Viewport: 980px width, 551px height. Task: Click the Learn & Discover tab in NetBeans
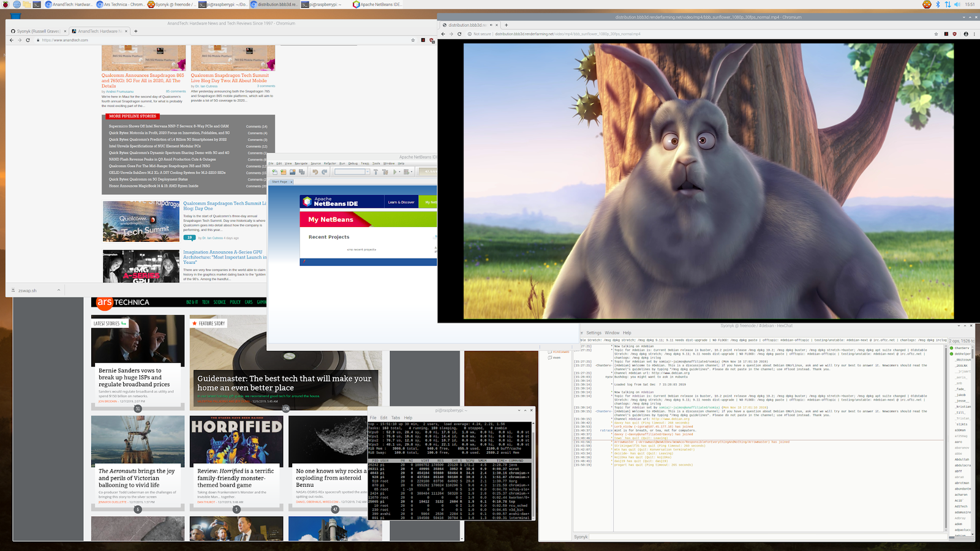[x=401, y=202]
